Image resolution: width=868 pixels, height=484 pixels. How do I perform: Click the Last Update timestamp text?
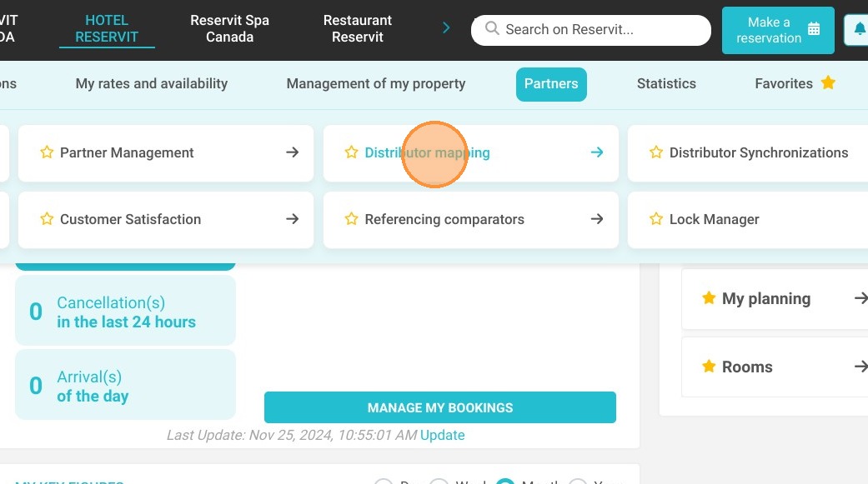tap(292, 435)
